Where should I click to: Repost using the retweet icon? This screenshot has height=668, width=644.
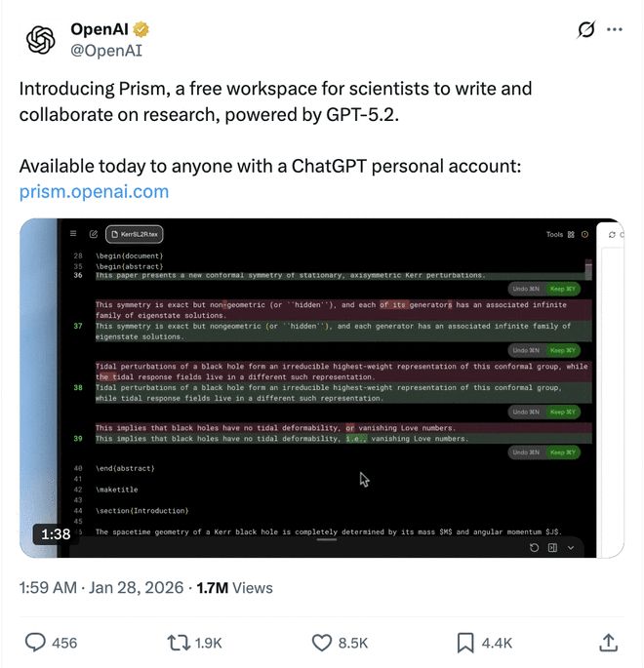(180, 643)
